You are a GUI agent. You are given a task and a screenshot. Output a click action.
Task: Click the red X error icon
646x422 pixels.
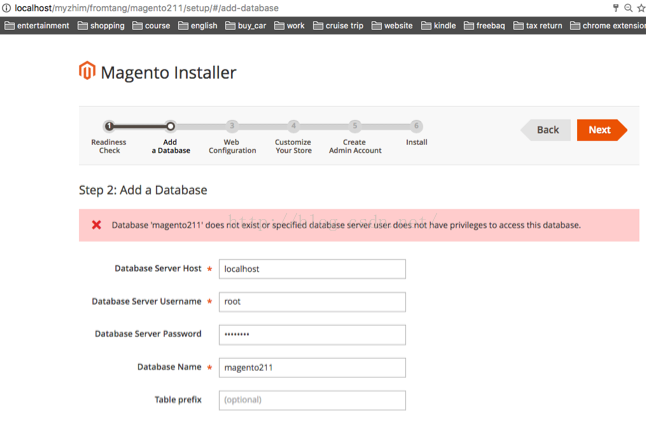(x=96, y=225)
